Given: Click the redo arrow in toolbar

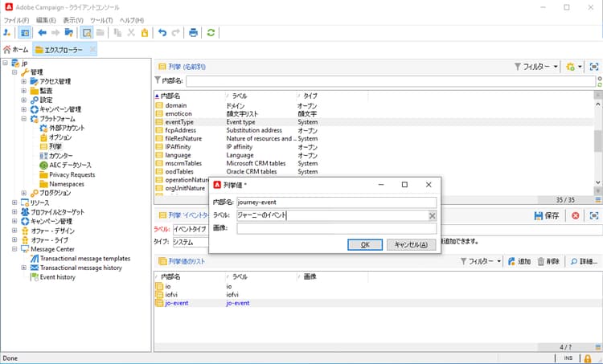Looking at the screenshot, I should (x=176, y=33).
